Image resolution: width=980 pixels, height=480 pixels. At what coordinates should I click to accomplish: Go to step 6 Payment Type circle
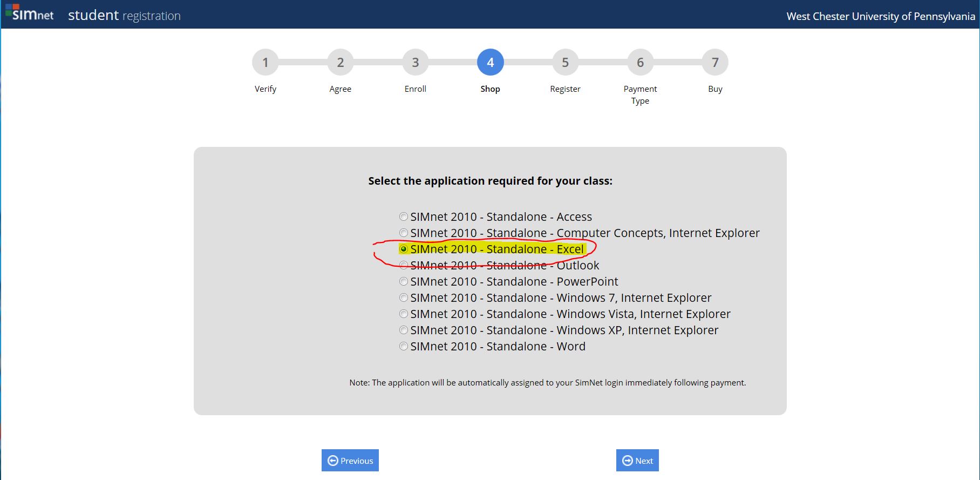click(641, 63)
